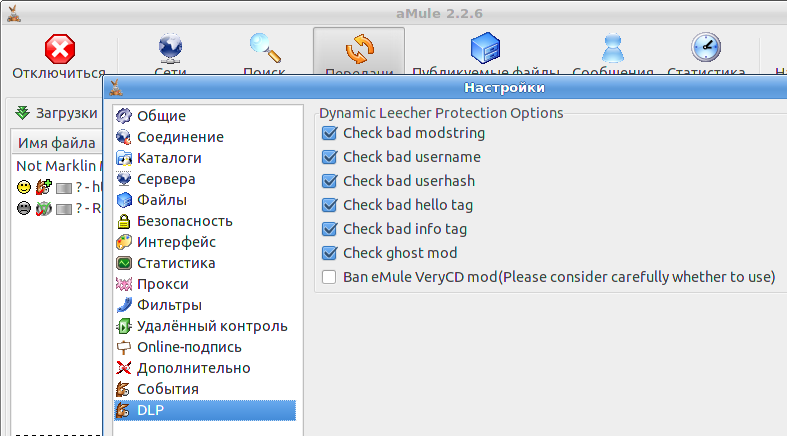Open the shared files blue cube icon
The width and height of the screenshot is (787, 436).
tap(485, 48)
